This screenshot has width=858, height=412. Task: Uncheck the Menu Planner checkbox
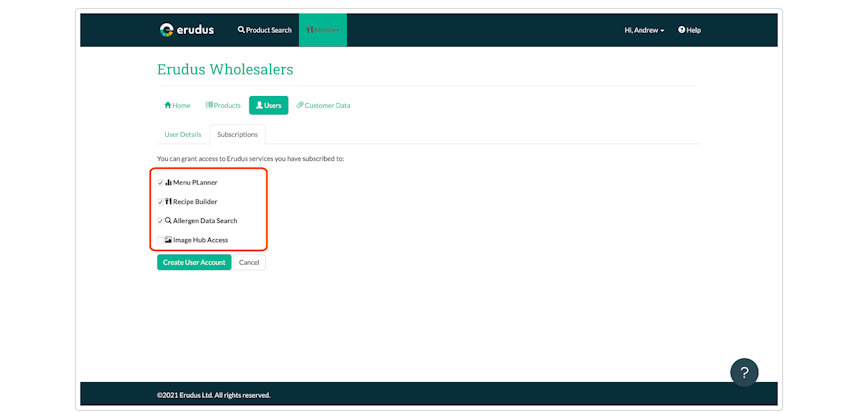point(160,183)
